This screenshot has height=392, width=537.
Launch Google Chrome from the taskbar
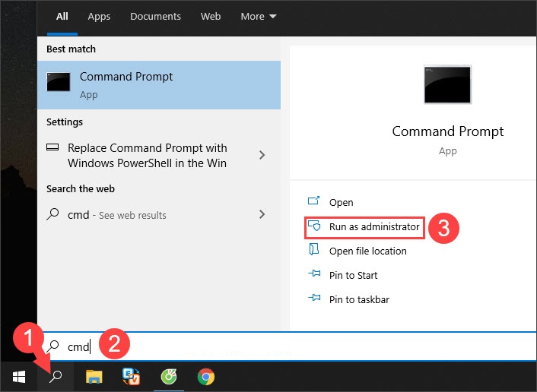tap(206, 377)
